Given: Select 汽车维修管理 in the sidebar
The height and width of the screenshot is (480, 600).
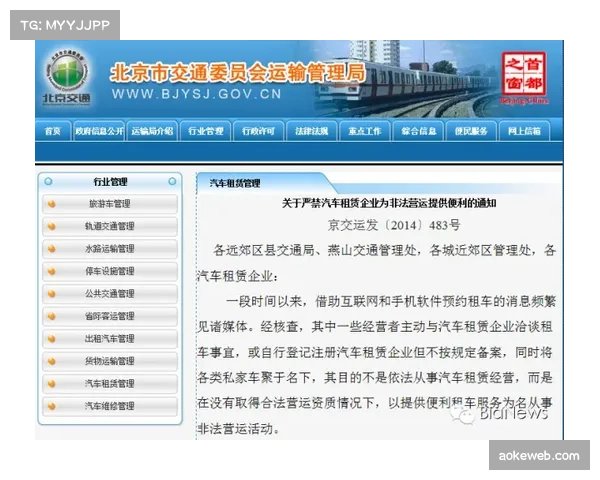Looking at the screenshot, I should [x=110, y=407].
